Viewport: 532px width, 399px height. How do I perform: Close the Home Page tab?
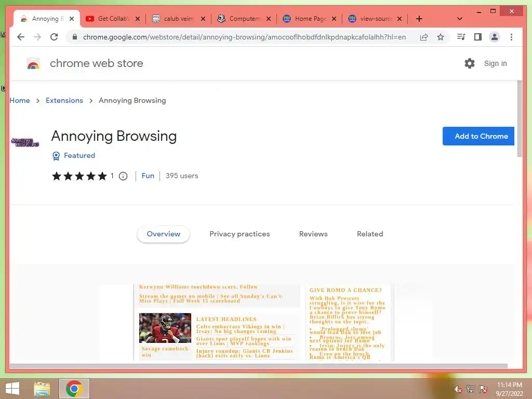334,19
